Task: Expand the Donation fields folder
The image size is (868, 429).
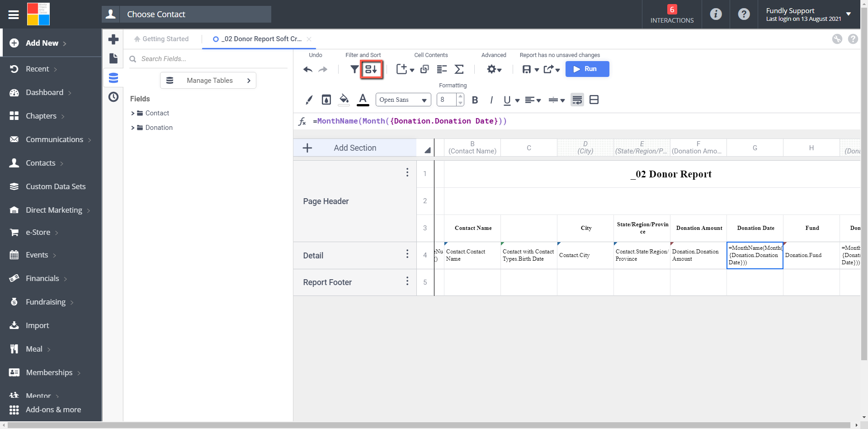Action: (133, 128)
